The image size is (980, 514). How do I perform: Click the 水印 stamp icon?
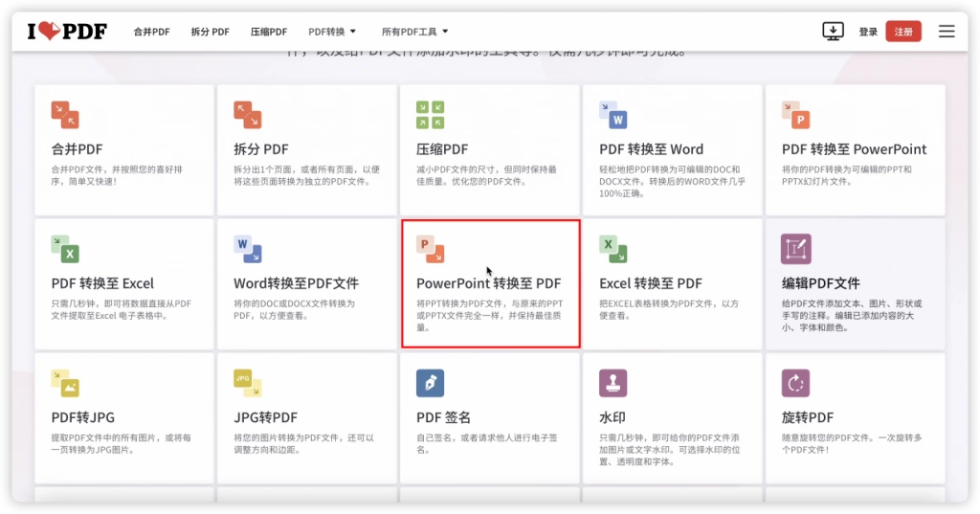613,383
